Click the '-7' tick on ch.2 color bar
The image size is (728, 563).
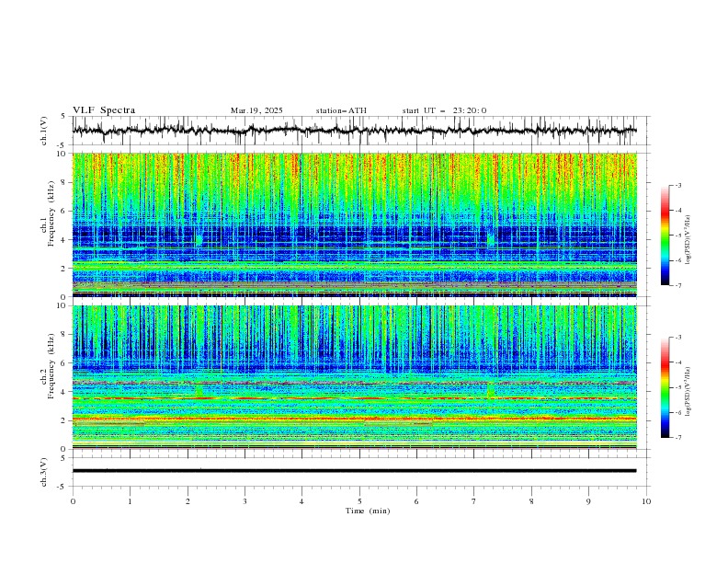pos(678,437)
